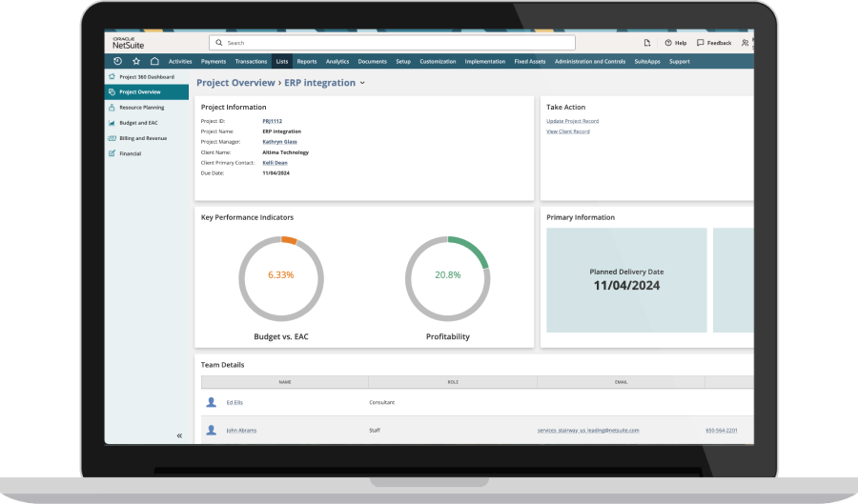
Task: Click the NAME column header
Action: tap(284, 382)
